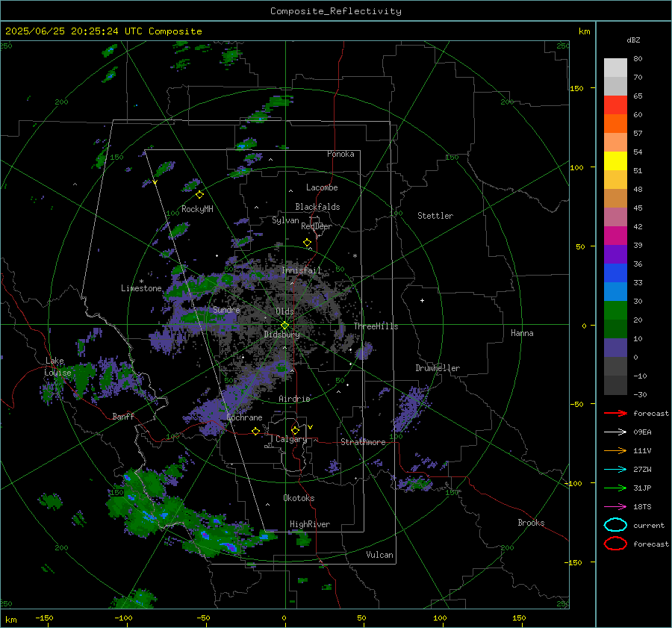Select the Brooks label
The image size is (672, 628).
coord(531,523)
